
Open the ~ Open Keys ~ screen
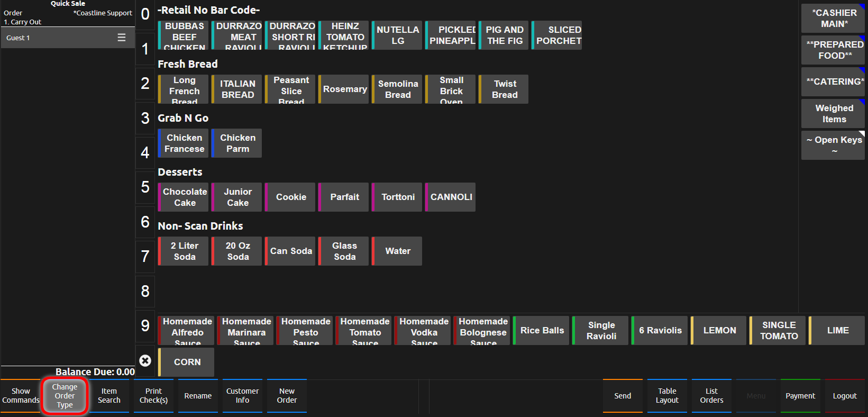[x=833, y=145]
